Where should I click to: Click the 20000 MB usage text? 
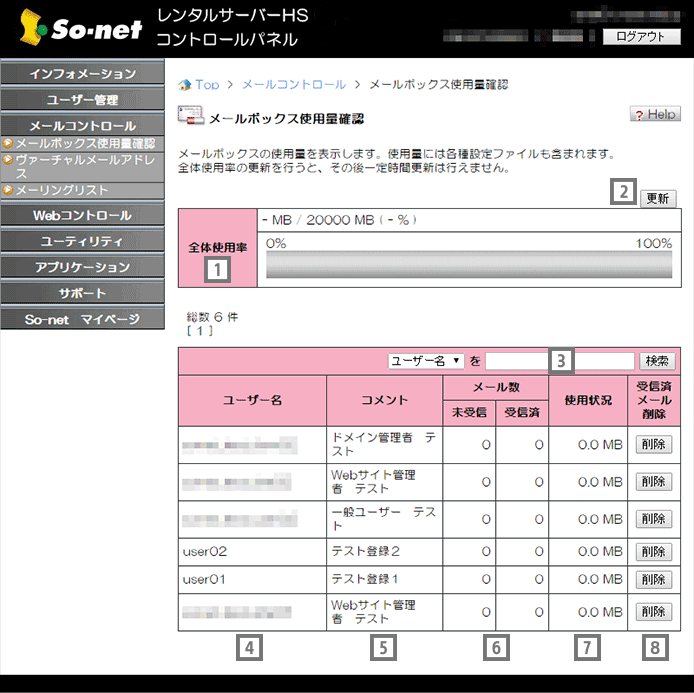pyautogui.click(x=340, y=220)
